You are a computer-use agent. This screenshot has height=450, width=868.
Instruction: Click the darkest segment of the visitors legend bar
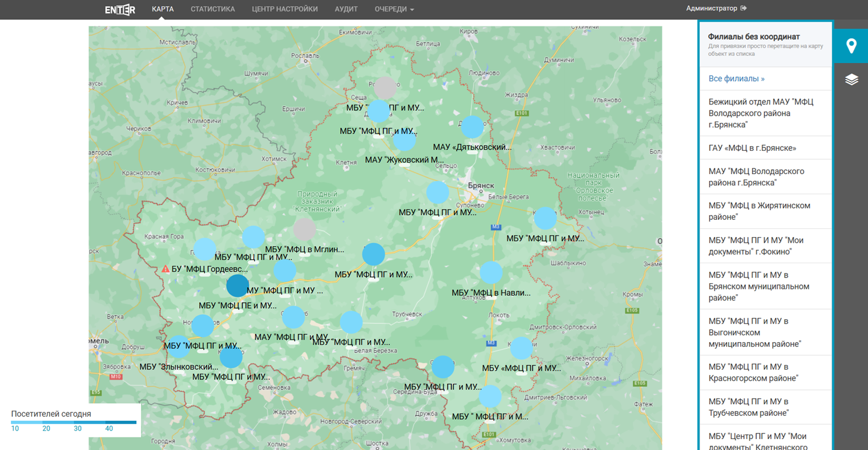[x=121, y=423]
